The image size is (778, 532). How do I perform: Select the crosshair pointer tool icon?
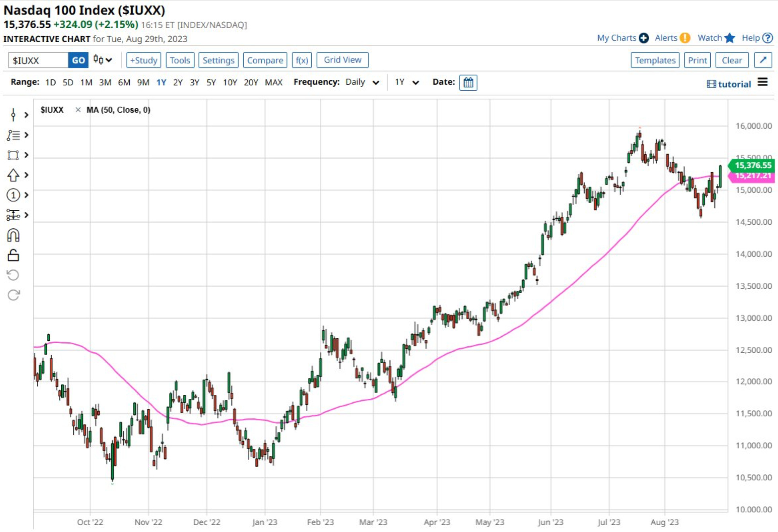point(13,115)
